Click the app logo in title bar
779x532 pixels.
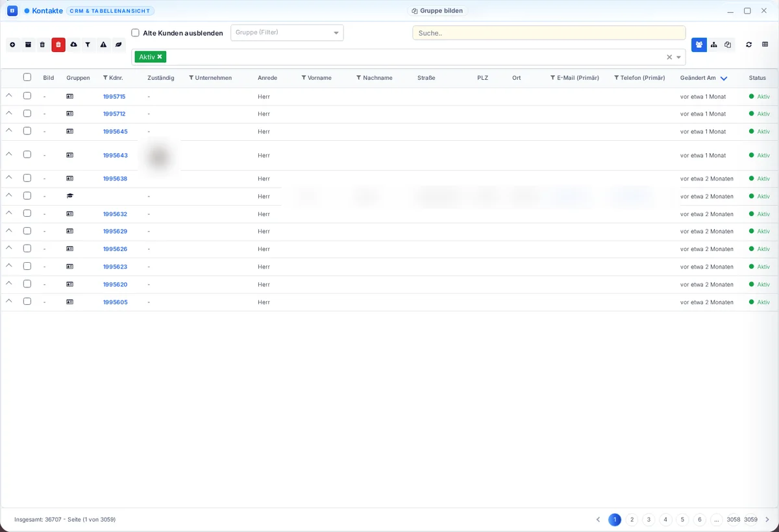12,11
